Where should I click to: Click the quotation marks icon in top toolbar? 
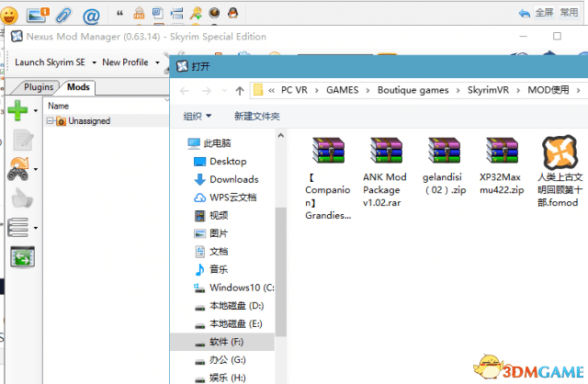pos(119,14)
